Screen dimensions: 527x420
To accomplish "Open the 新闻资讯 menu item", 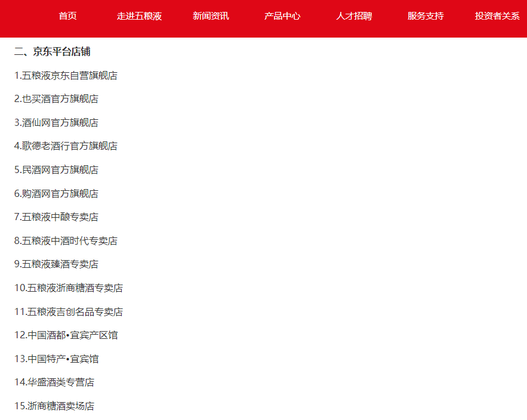I will click(212, 17).
